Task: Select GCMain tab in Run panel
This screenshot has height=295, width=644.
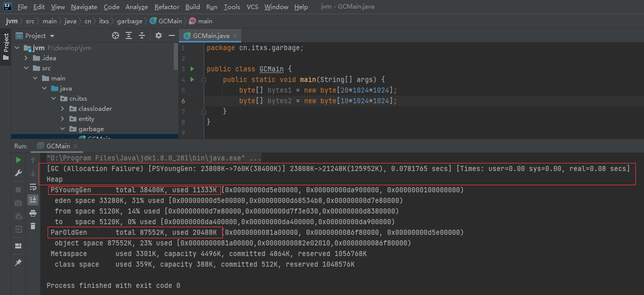Action: point(58,146)
